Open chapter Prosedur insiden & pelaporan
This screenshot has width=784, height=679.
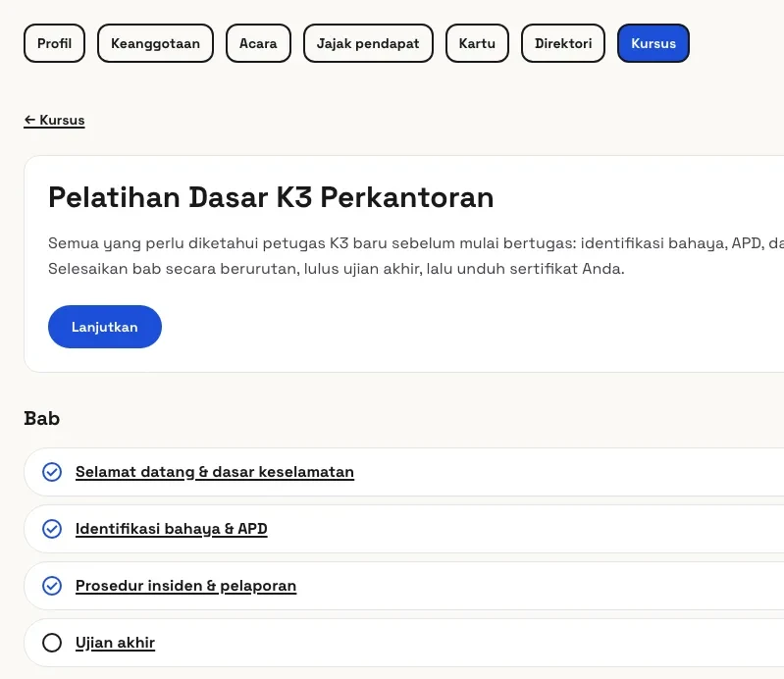pyautogui.click(x=186, y=586)
